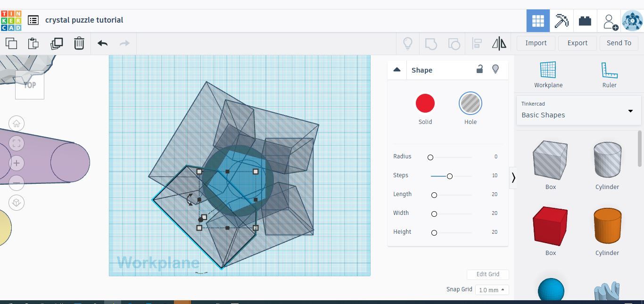Click the Edit Grid button
Image resolution: width=644 pixels, height=304 pixels.
coord(487,274)
